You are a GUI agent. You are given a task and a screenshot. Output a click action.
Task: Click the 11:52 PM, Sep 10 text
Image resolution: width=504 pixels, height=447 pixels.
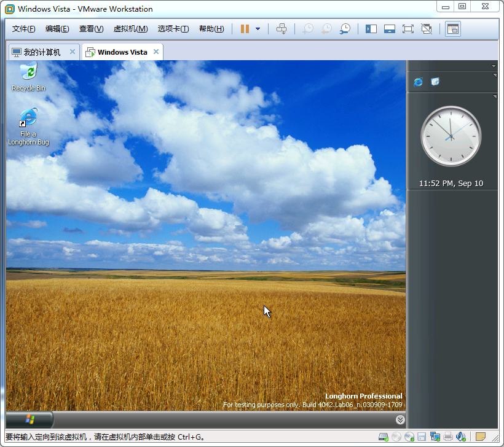(x=451, y=184)
